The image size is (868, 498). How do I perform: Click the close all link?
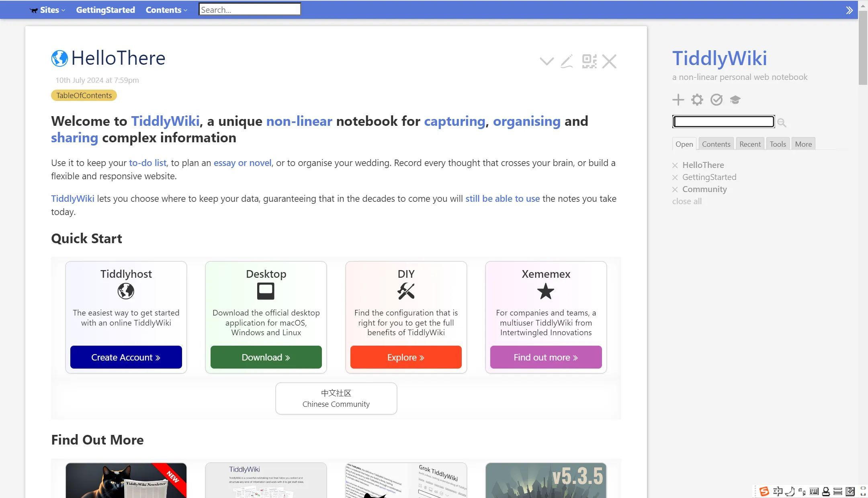(x=687, y=201)
